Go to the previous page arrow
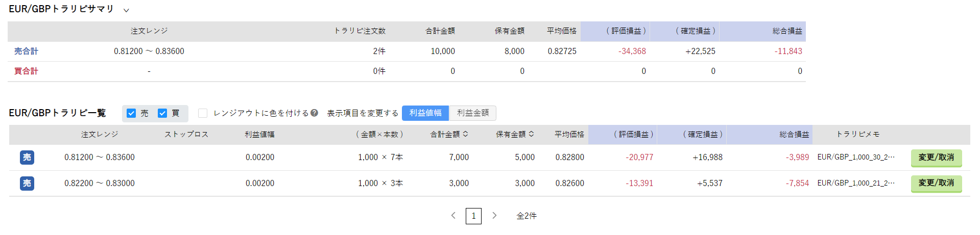Viewport: 980px width, 235px height. click(453, 216)
